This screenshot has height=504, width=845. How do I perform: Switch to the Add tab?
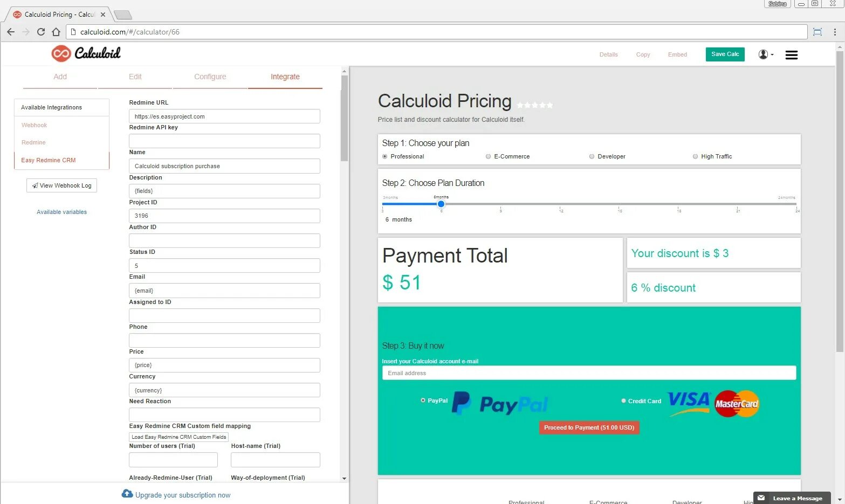click(60, 77)
